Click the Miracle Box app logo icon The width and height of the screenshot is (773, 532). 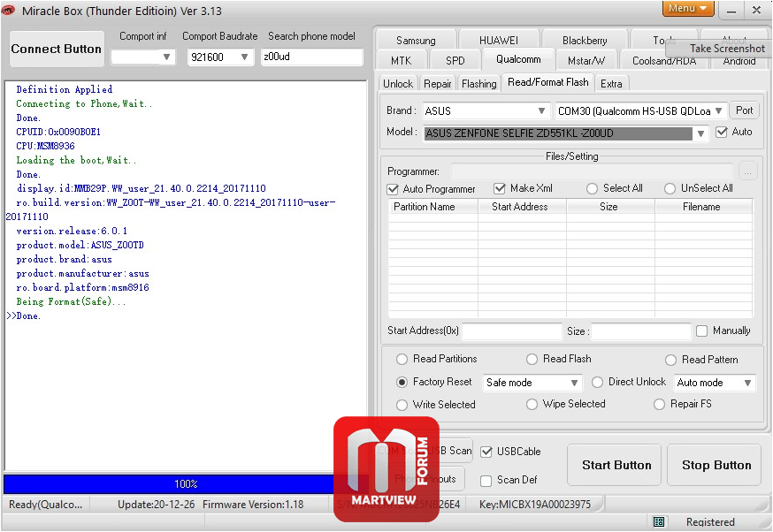click(8, 10)
